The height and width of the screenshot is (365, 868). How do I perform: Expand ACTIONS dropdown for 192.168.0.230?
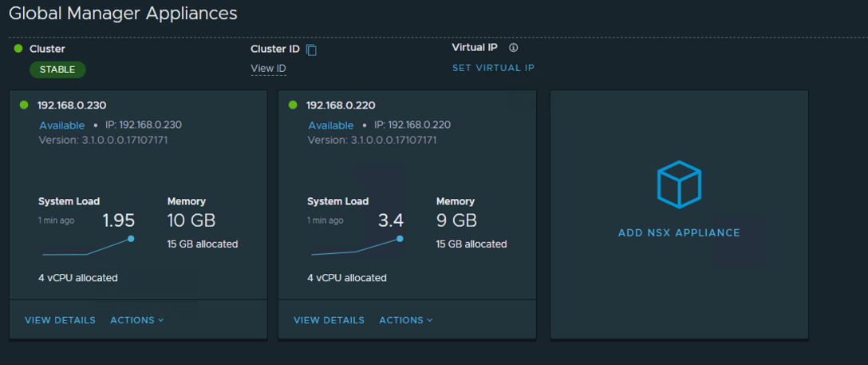(137, 320)
